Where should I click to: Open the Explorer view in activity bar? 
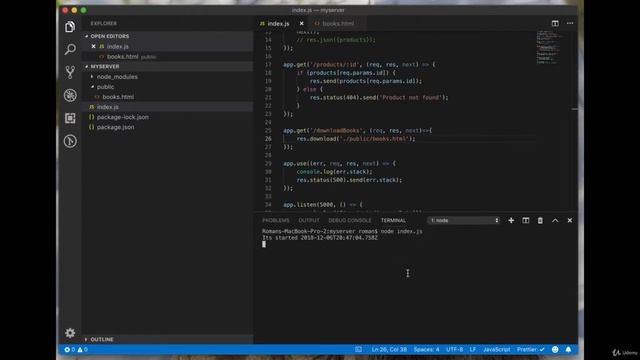pyautogui.click(x=70, y=27)
